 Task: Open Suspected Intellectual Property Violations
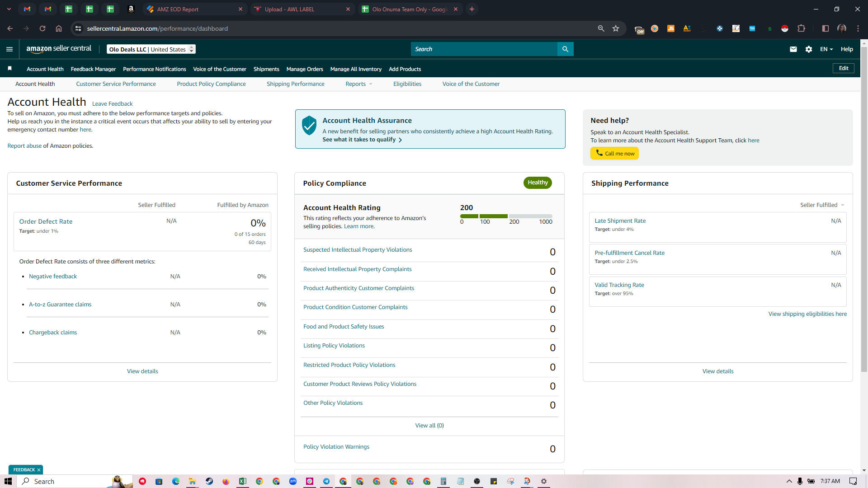[358, 250]
